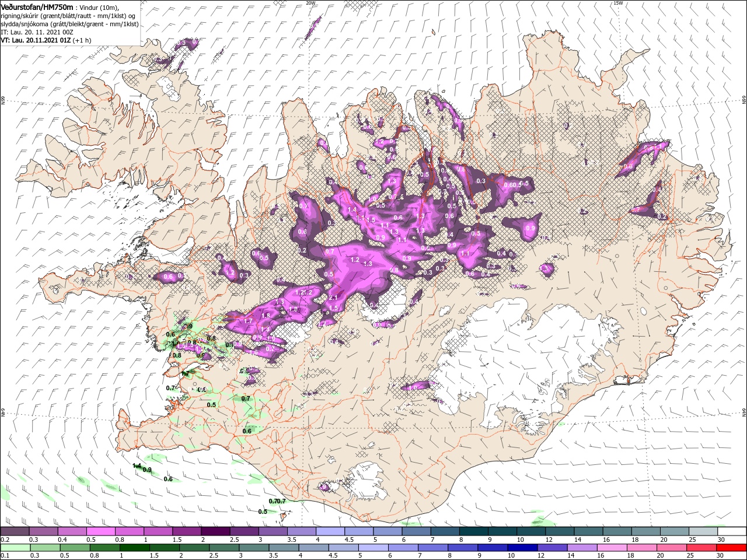Select snow scale swatch between 0.4 and 0.5

[x=72, y=531]
